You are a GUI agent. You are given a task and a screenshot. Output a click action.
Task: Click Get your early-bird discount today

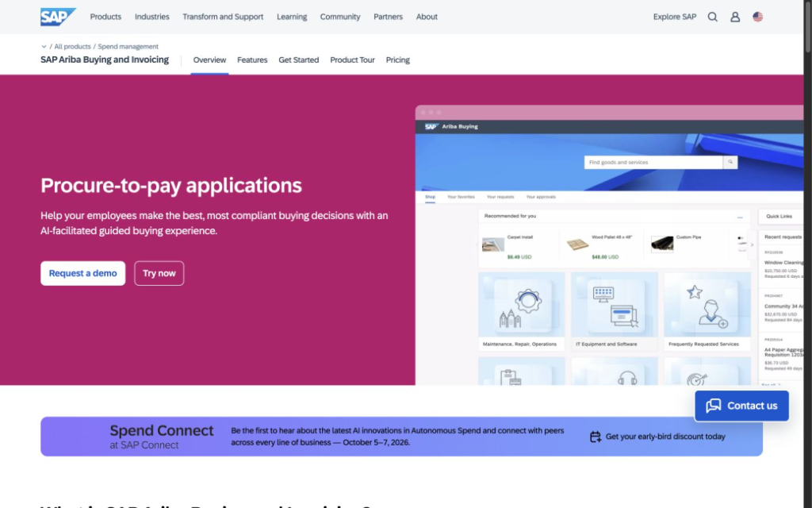pyautogui.click(x=665, y=437)
